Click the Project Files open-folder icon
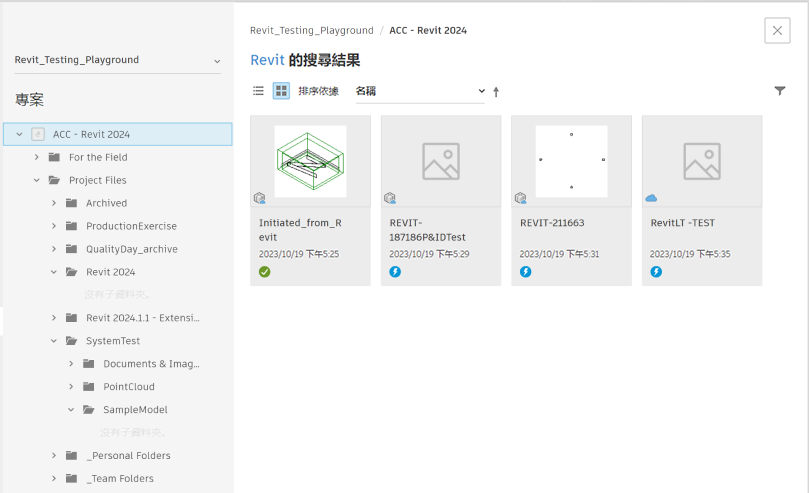809x493 pixels. point(54,180)
